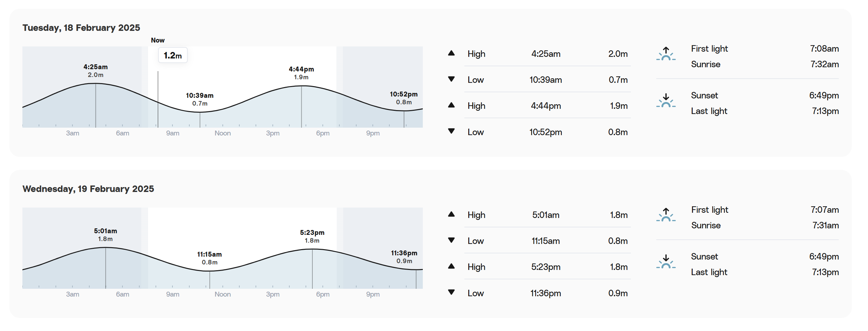Image resolution: width=868 pixels, height=331 pixels.
Task: Select the Now 1.2m tide marker
Action: pyautogui.click(x=172, y=55)
